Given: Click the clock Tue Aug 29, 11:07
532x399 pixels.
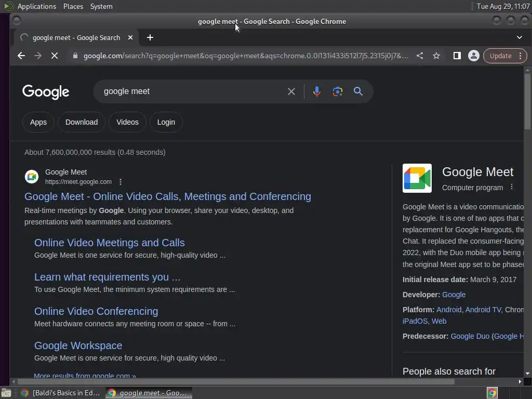Looking at the screenshot, I should pyautogui.click(x=503, y=6).
